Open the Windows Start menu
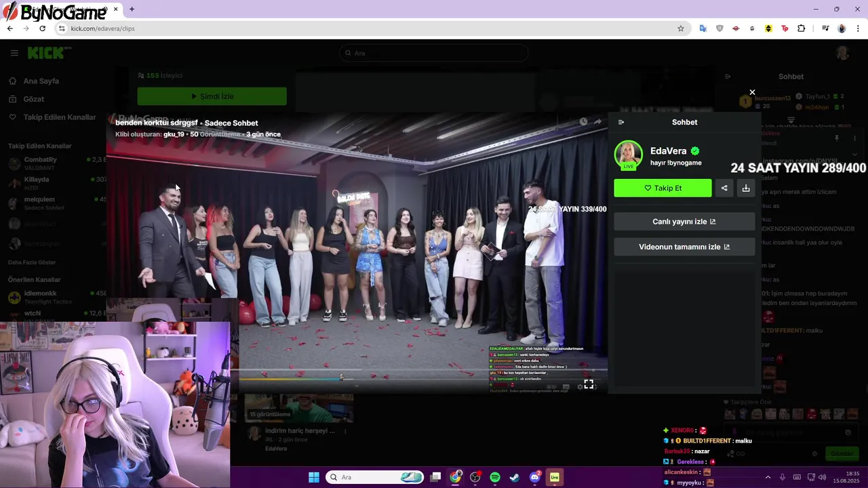 [314, 477]
